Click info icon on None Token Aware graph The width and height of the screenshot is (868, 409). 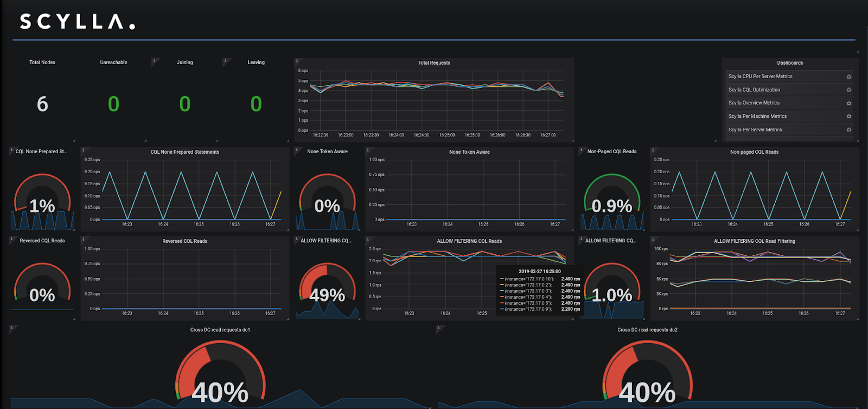(x=368, y=150)
